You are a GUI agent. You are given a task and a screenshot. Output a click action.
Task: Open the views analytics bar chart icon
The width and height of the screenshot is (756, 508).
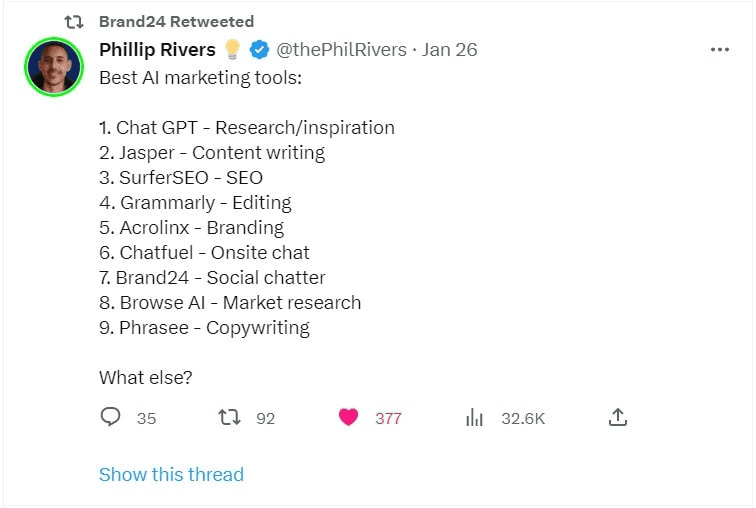coord(474,417)
